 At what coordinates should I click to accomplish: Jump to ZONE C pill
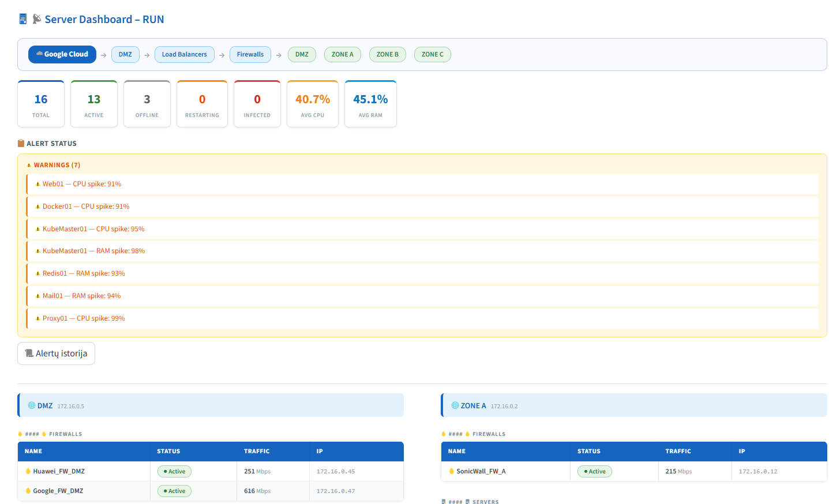click(433, 54)
